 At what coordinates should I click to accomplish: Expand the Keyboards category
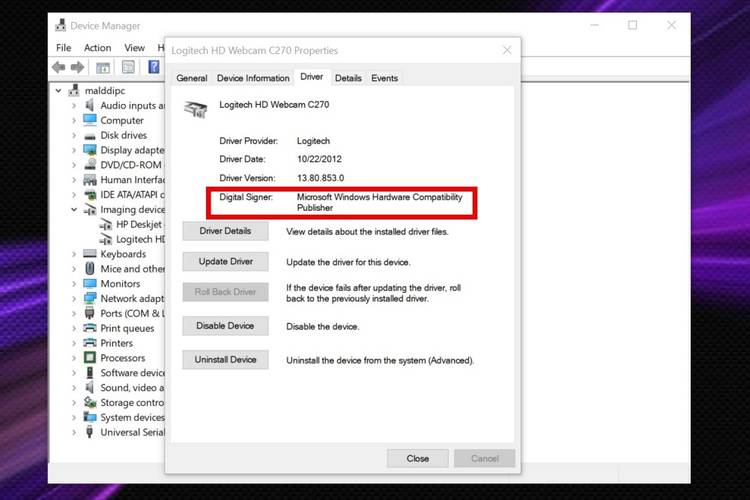(x=74, y=254)
